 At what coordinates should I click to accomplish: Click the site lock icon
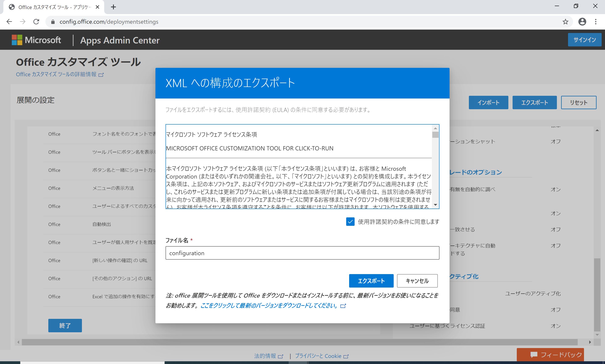tap(53, 22)
